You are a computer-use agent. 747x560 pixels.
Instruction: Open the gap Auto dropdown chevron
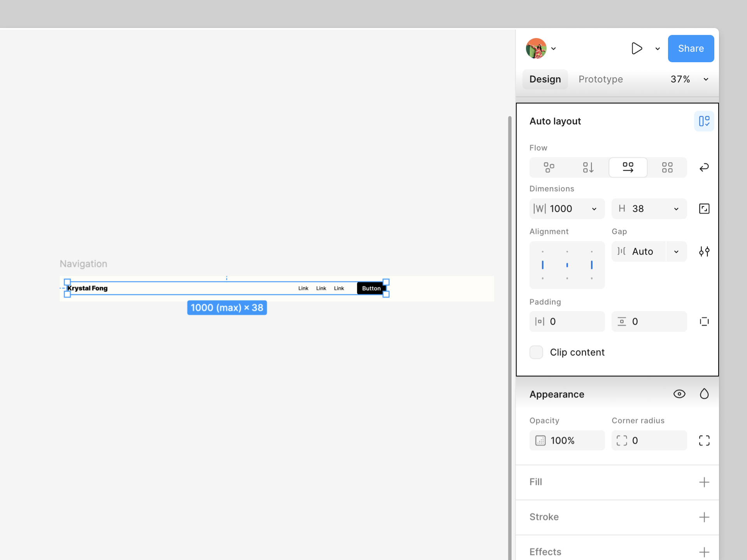(x=676, y=252)
